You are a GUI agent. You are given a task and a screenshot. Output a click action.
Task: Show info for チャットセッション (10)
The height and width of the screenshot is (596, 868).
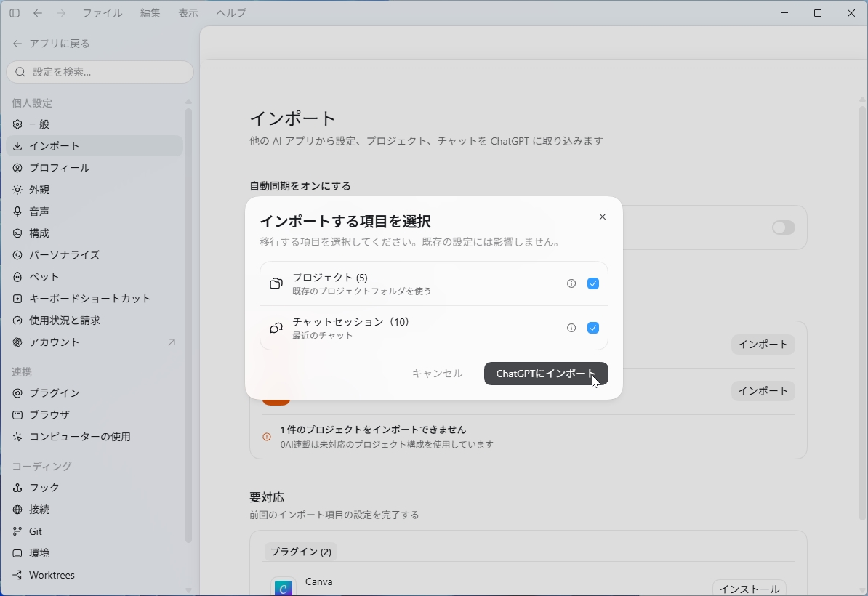point(571,328)
